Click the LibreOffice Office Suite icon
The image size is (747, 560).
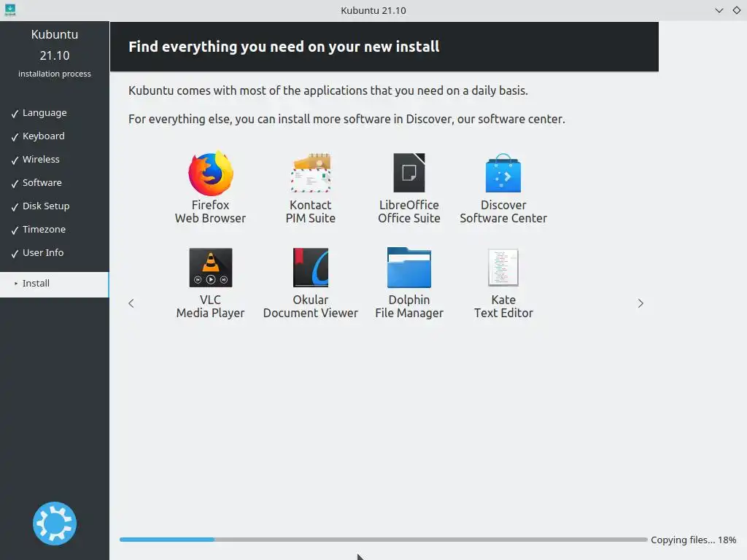coord(409,172)
